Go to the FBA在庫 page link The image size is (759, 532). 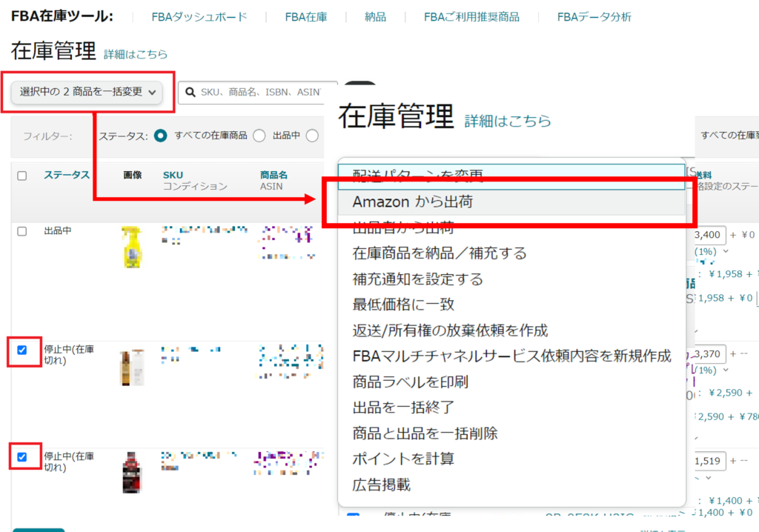click(306, 17)
